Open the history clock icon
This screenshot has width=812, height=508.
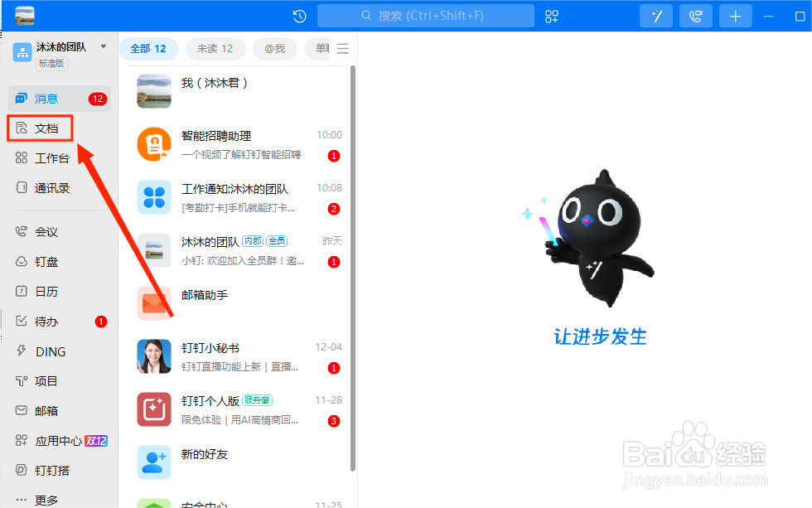pos(299,17)
